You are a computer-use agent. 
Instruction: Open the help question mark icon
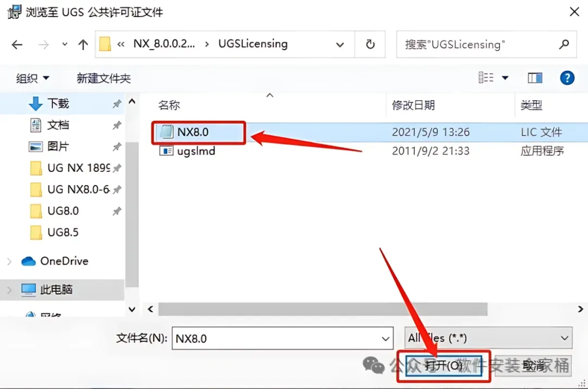coord(567,78)
